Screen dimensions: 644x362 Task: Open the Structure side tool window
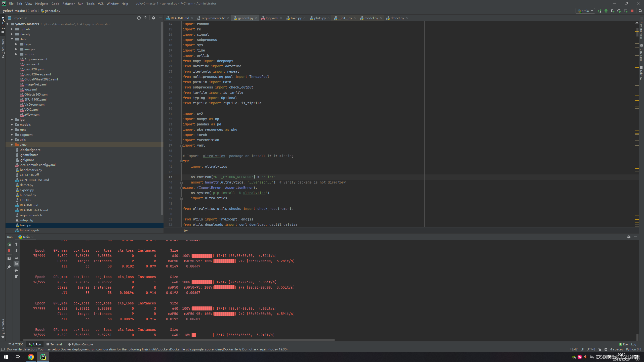click(3, 48)
